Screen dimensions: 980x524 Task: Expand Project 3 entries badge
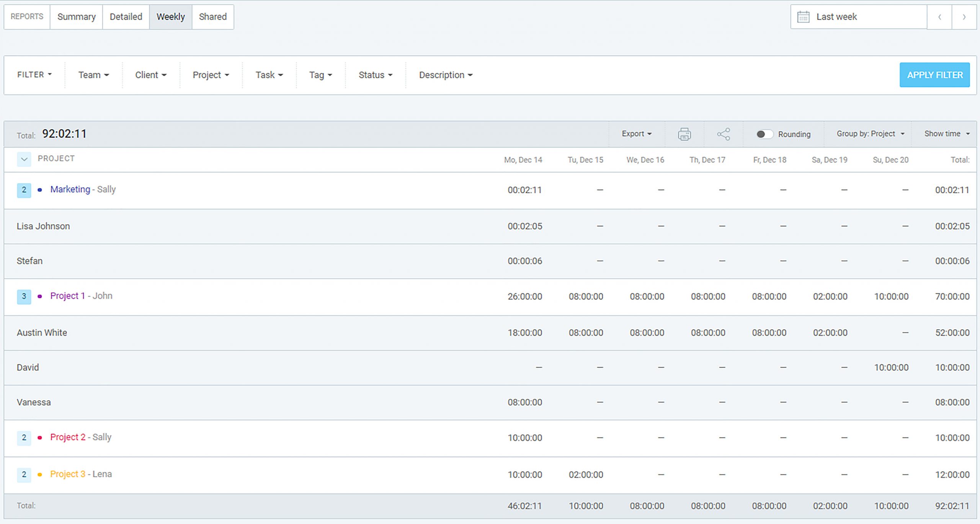(x=24, y=475)
